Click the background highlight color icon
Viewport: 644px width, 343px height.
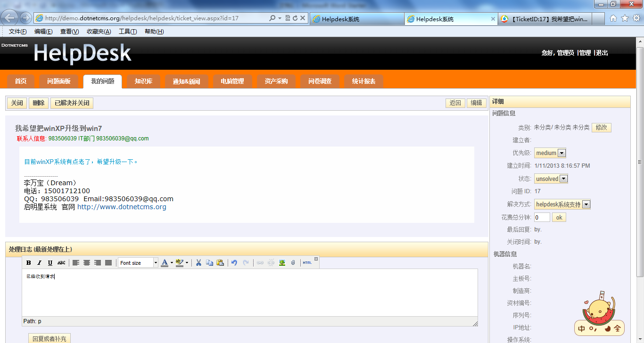coord(179,263)
